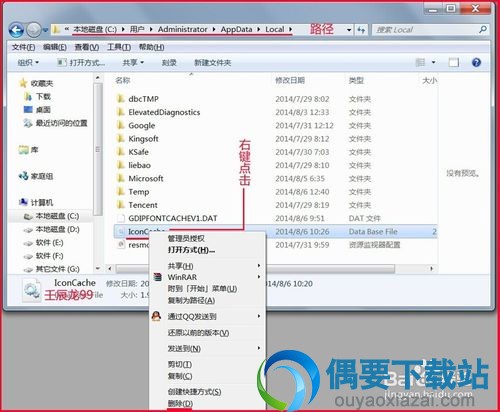Click the change view icon
Viewport: 500px width, 412px height.
click(x=420, y=62)
